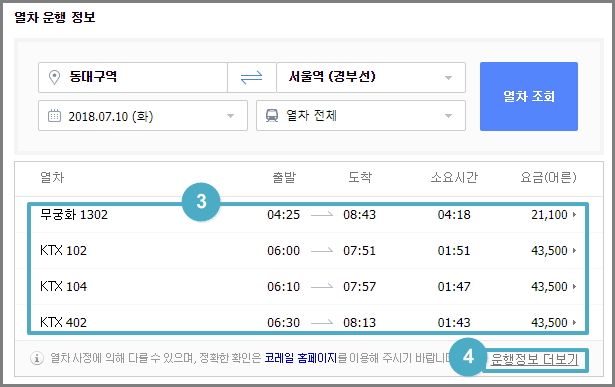Select the KTX 102 train row
The height and width of the screenshot is (387, 615).
[x=308, y=250]
